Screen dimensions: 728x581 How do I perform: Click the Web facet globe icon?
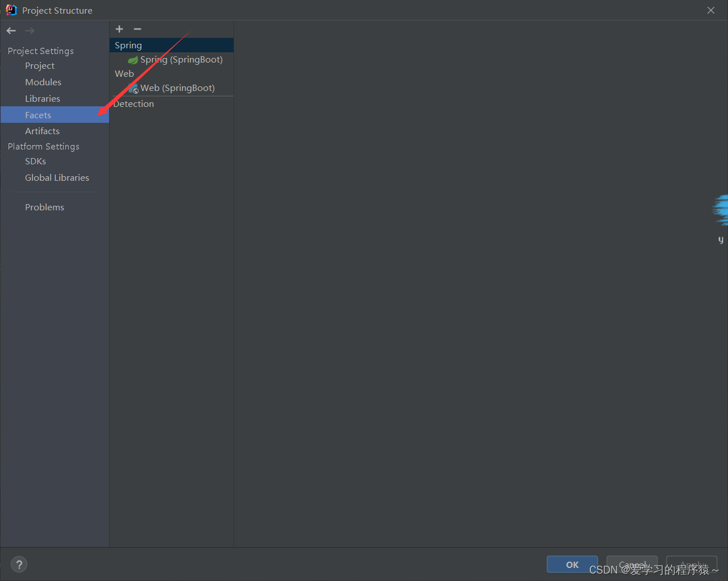(x=133, y=88)
